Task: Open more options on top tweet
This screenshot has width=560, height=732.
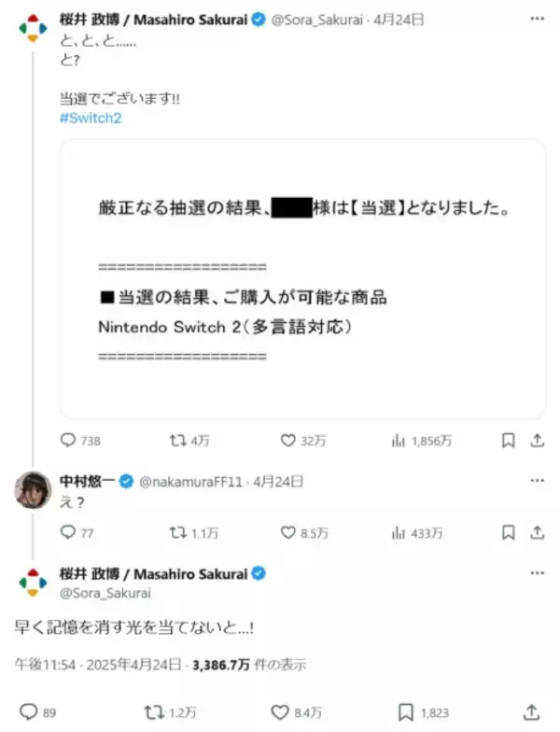Action: [537, 18]
